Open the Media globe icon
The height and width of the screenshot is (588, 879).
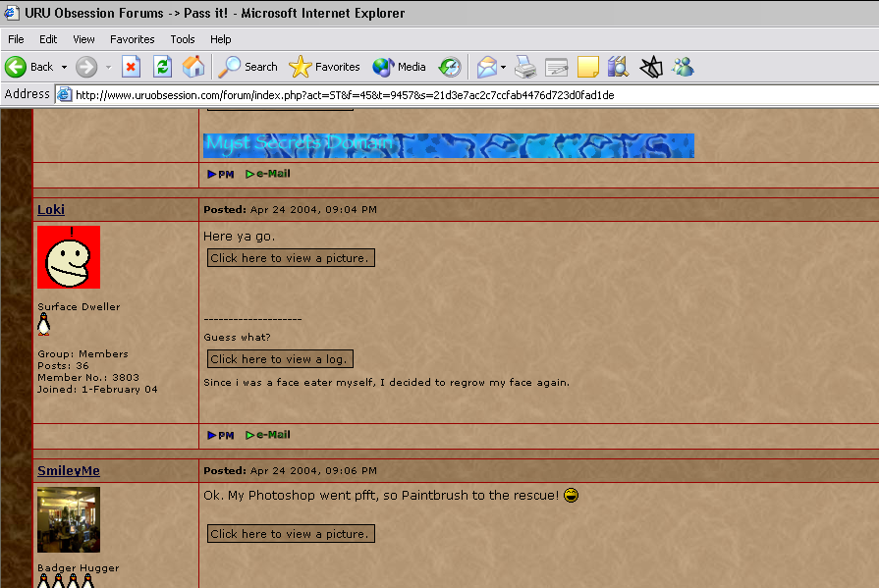point(383,67)
